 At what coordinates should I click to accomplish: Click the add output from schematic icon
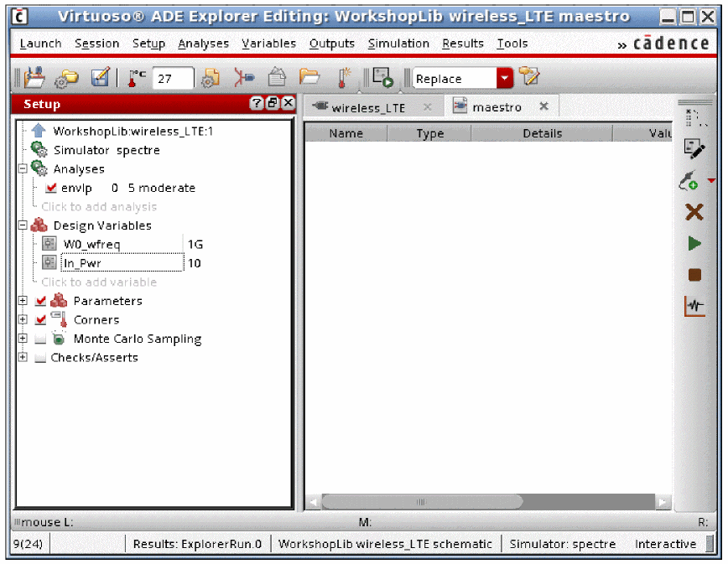point(689,180)
